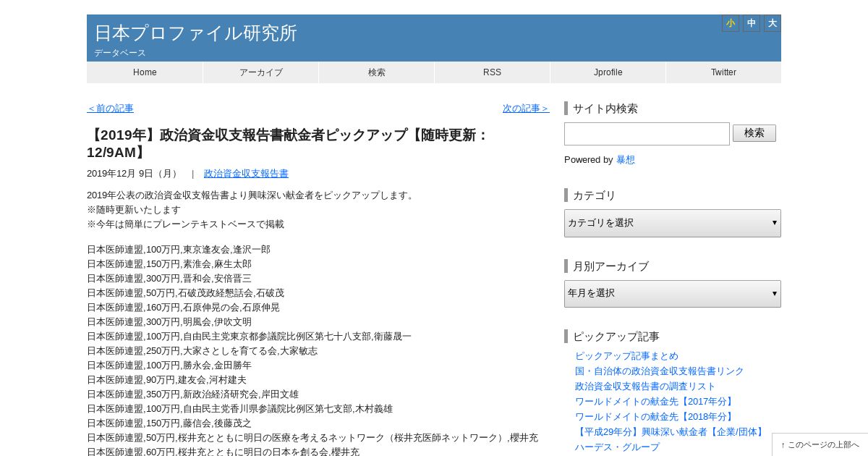Click the row mentioning 石原伸晃の会

(183, 308)
